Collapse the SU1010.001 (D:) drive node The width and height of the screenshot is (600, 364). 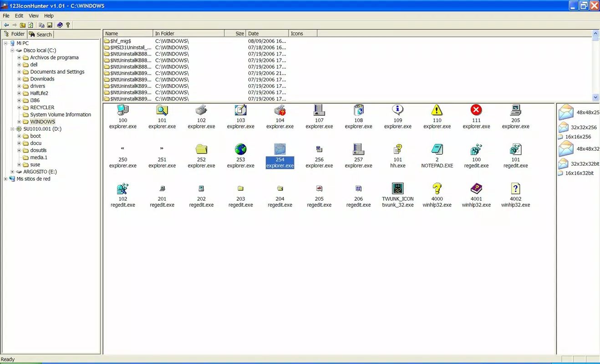coord(12,129)
